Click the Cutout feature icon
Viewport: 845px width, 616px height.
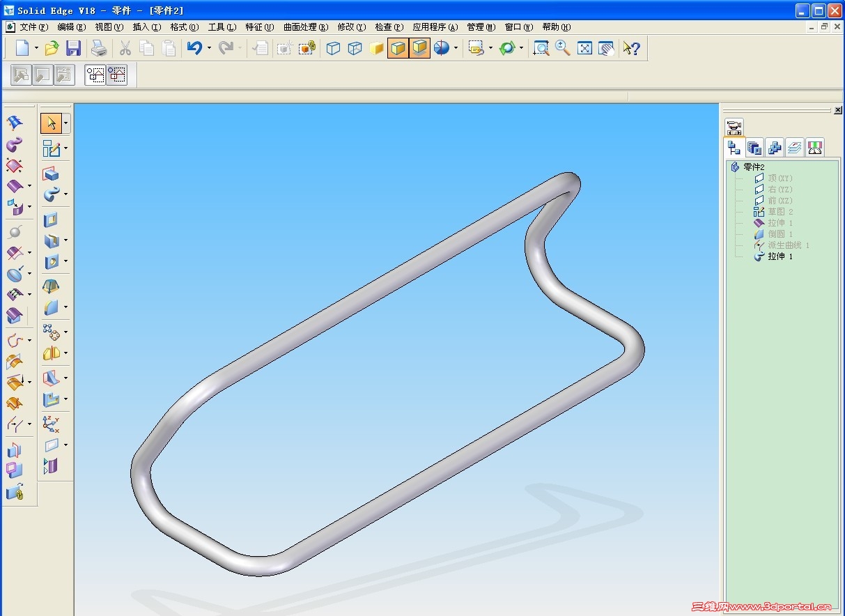click(51, 220)
